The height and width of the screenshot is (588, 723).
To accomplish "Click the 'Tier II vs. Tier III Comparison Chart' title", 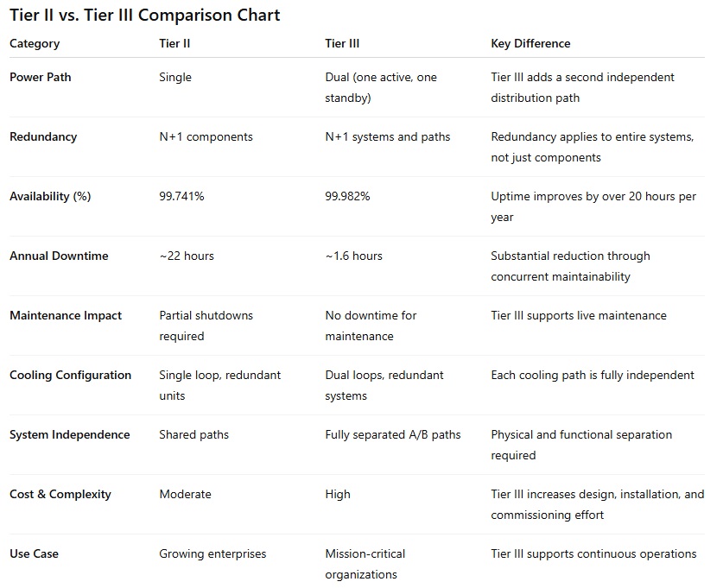I will [145, 16].
